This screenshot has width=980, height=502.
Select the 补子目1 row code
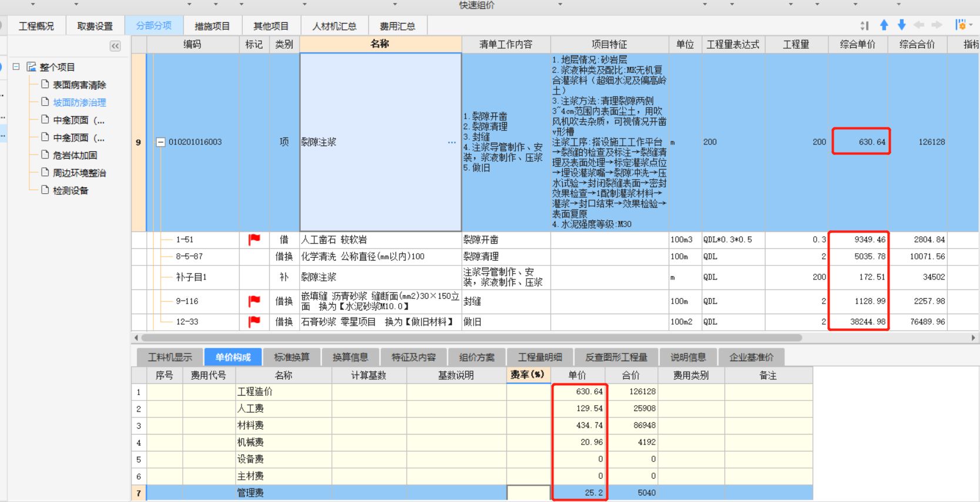click(191, 277)
